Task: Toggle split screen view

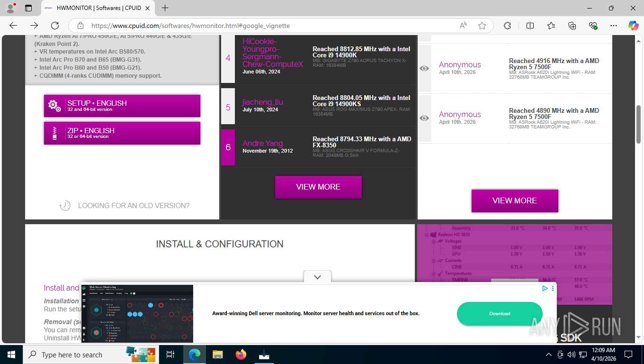Action: 530,26
